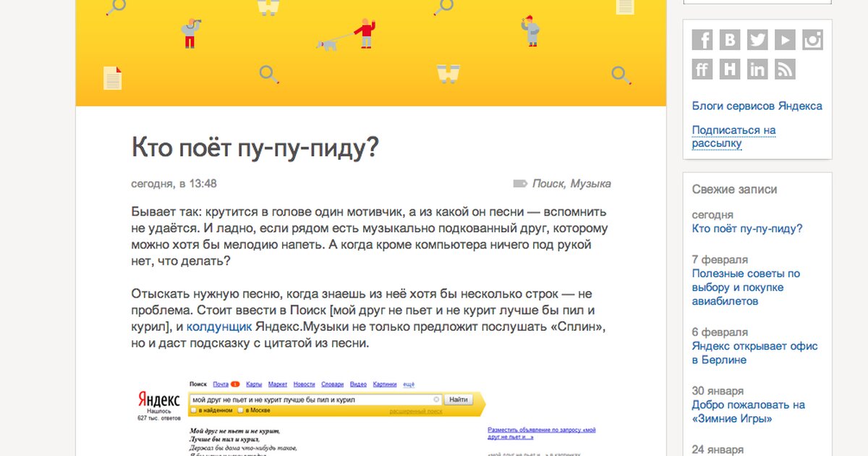The height and width of the screenshot is (456, 868).
Task: Open the 'Музыка' post tag
Action: pyautogui.click(x=590, y=184)
